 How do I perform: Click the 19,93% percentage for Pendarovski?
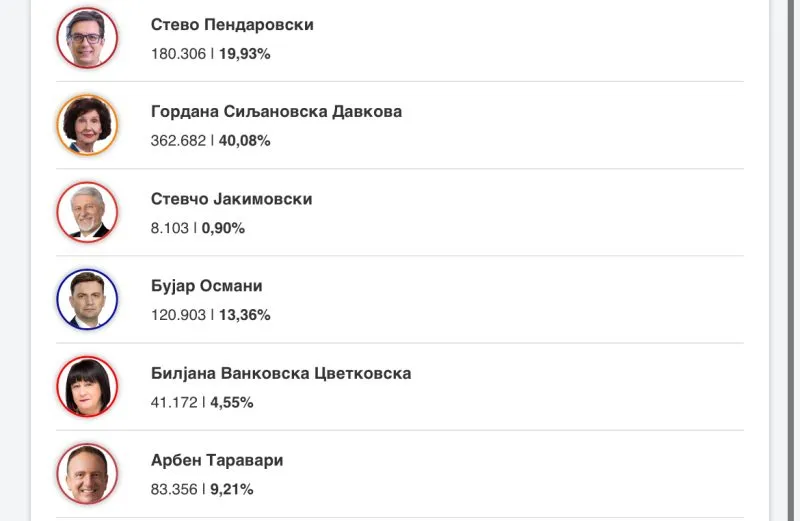(244, 54)
